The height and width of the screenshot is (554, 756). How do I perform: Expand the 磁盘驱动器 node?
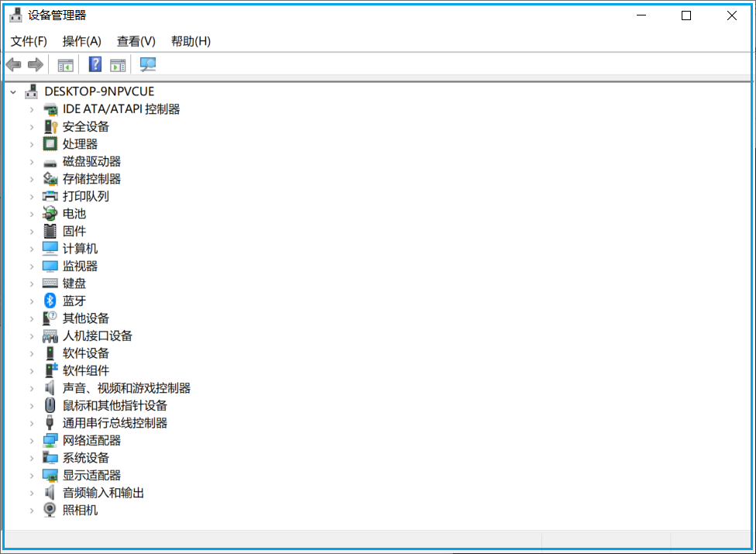click(31, 161)
